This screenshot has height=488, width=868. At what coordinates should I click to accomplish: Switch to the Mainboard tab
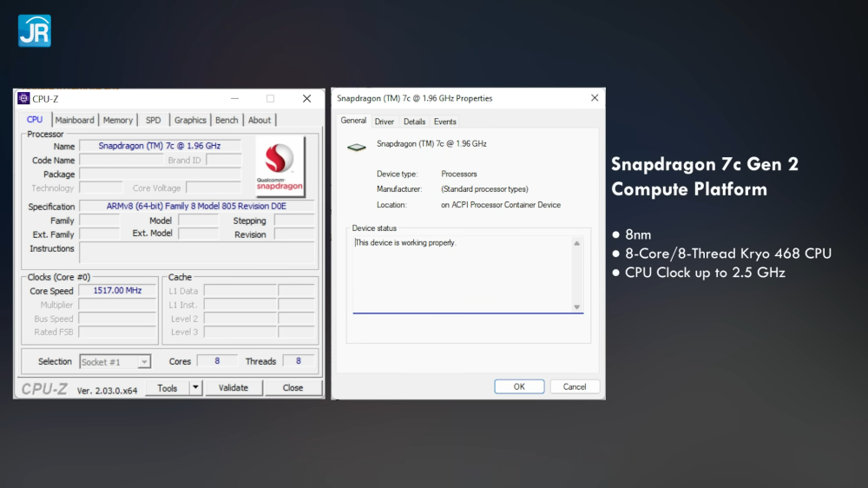click(75, 120)
